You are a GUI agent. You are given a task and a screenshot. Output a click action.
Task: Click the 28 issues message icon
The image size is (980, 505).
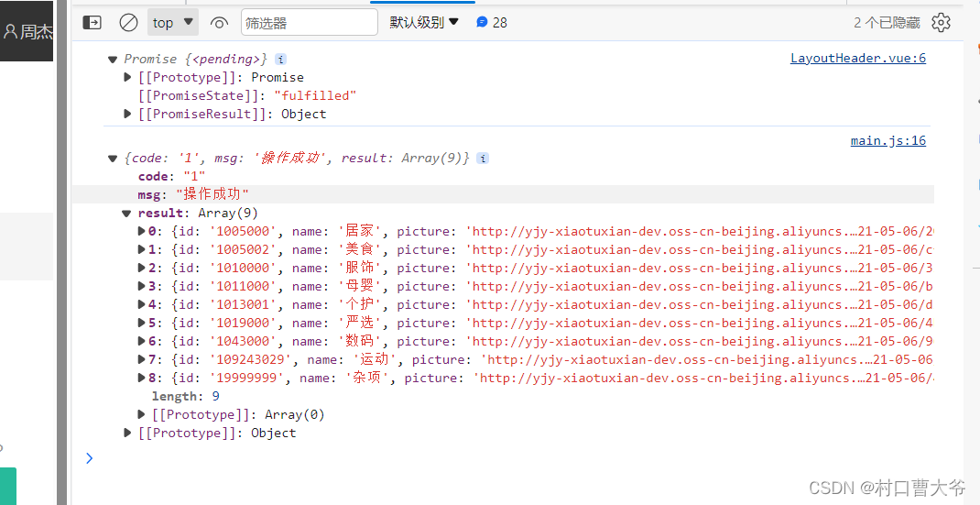pyautogui.click(x=491, y=23)
